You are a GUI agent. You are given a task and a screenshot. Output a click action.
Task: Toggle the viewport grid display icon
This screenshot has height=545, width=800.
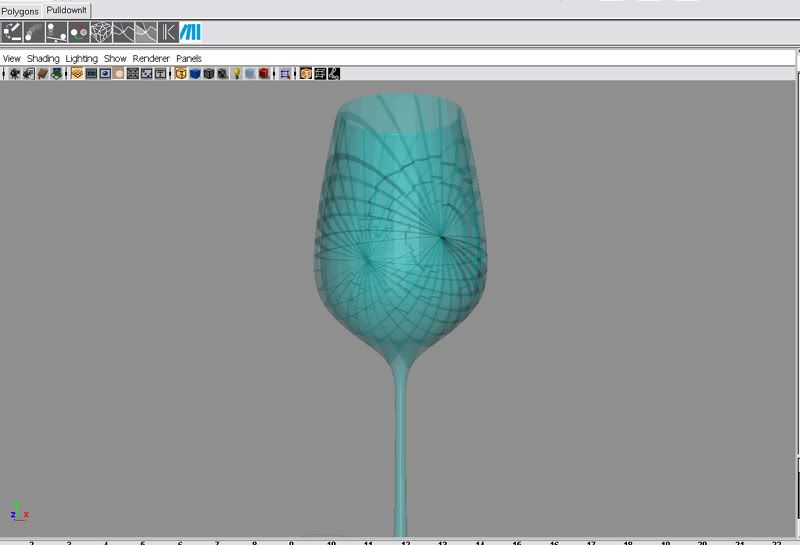77,74
